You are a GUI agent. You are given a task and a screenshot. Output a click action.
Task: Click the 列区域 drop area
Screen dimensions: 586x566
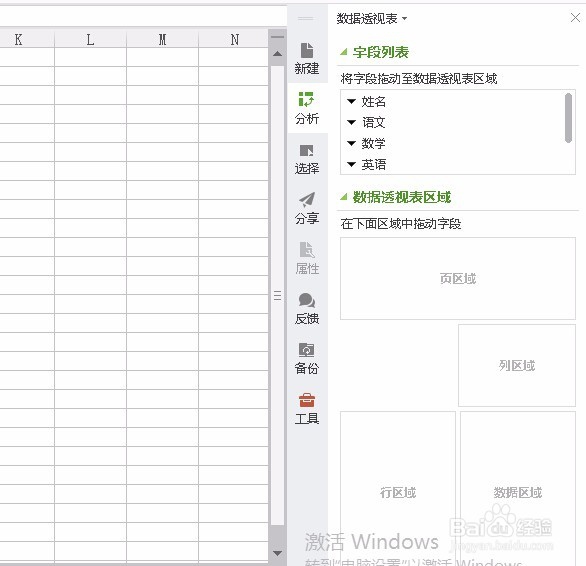(517, 365)
